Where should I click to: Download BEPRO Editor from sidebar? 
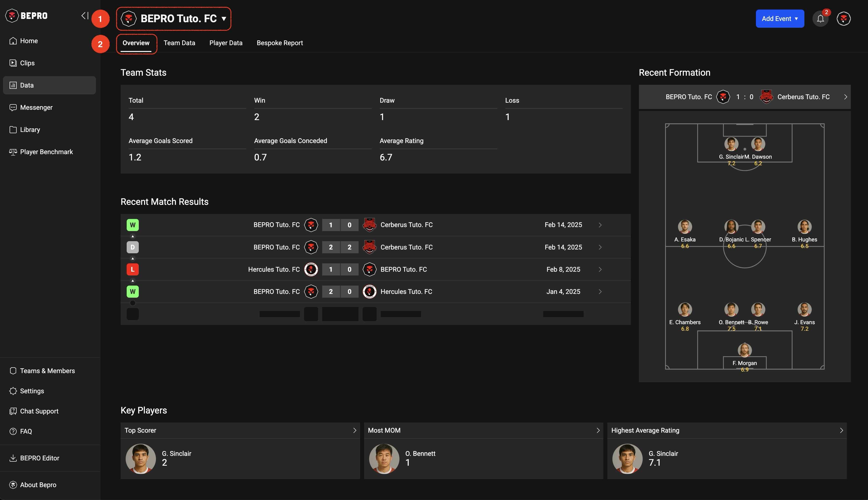click(x=40, y=458)
